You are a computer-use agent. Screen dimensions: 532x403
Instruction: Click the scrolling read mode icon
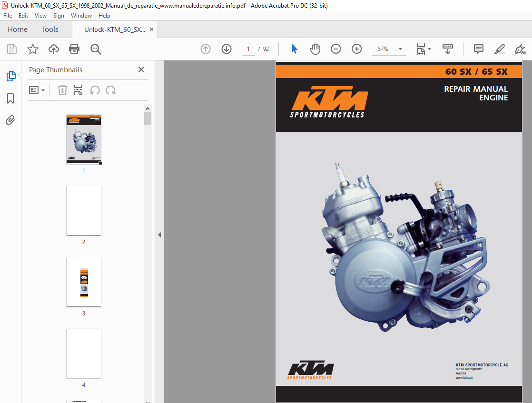click(448, 49)
